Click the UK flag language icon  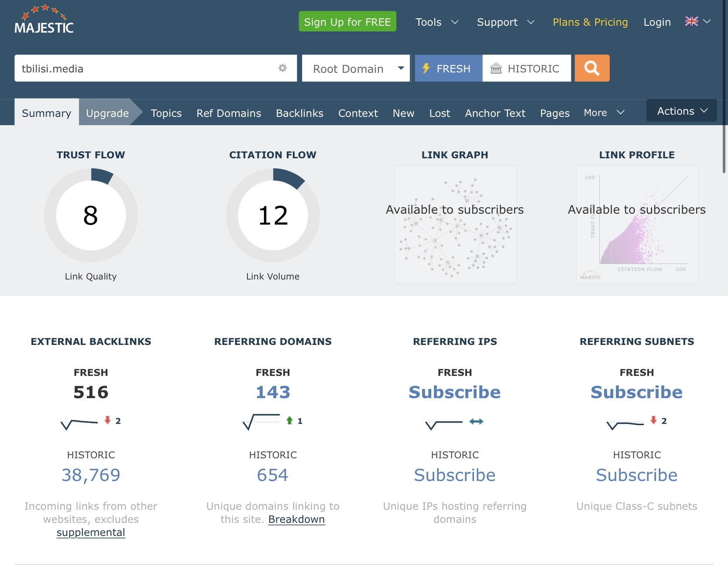tap(691, 21)
